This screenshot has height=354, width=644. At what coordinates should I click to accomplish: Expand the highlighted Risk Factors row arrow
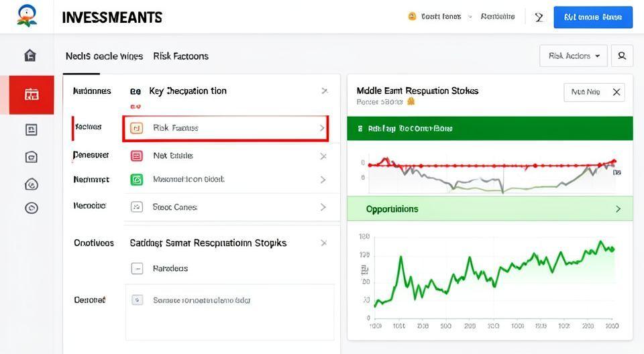point(322,127)
